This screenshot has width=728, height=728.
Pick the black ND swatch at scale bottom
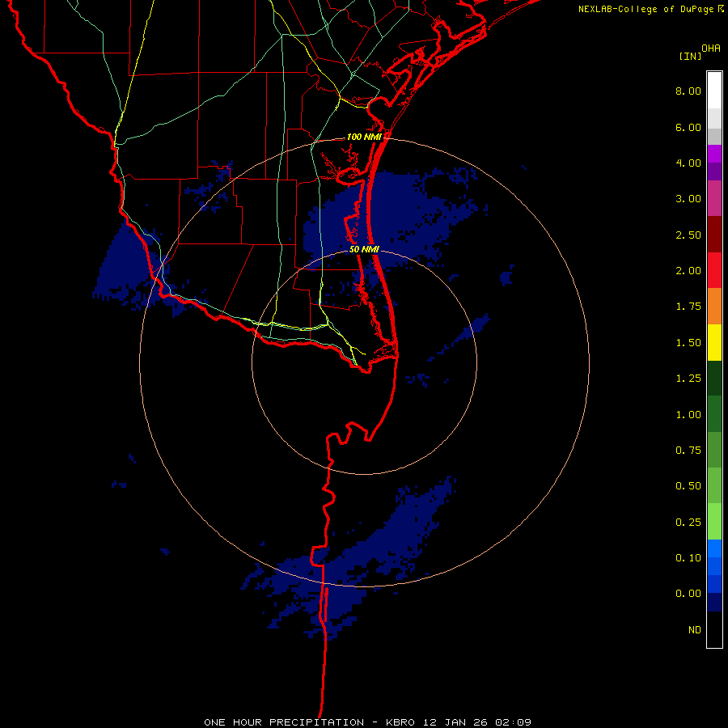click(x=714, y=629)
